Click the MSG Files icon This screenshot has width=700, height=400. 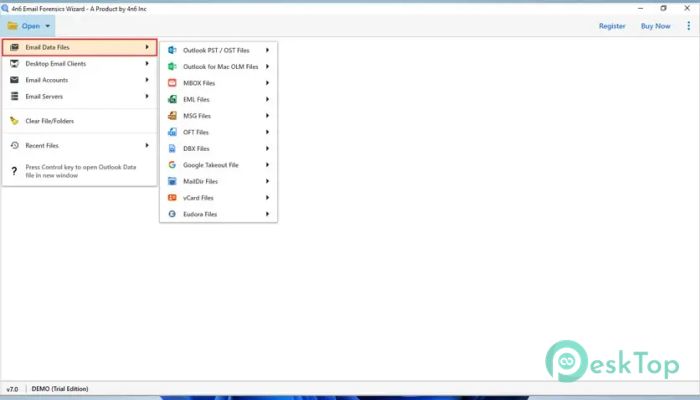172,116
